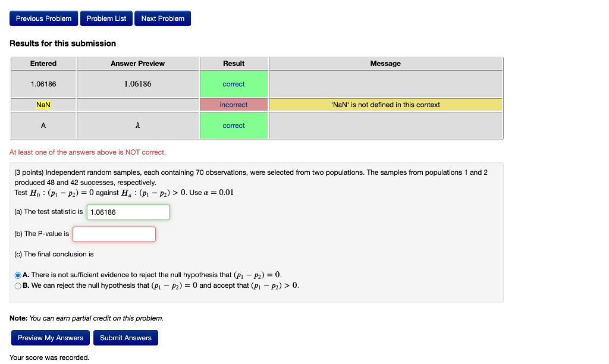The image size is (609, 364).
Task: Click the Answer Preview value 1.06186
Action: click(x=138, y=84)
